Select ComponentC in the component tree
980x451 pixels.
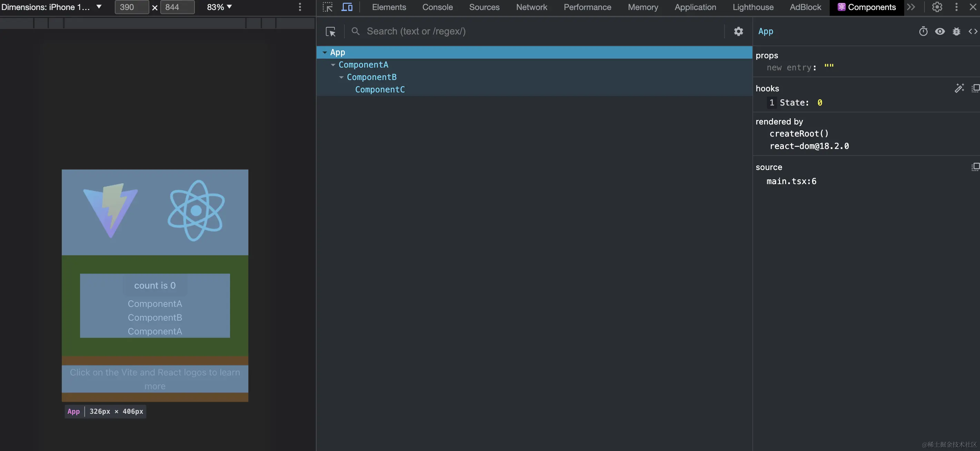380,89
